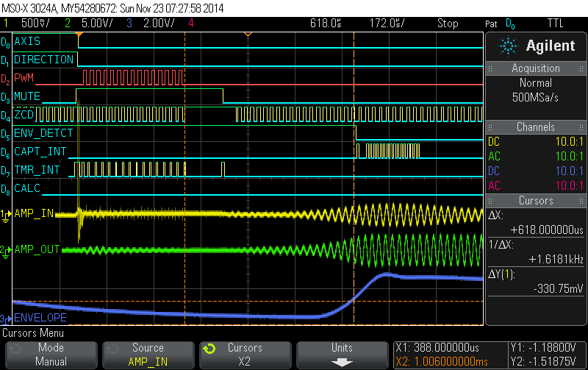Open the Source AMP_IN selector
The height and width of the screenshot is (370, 588).
point(148,355)
